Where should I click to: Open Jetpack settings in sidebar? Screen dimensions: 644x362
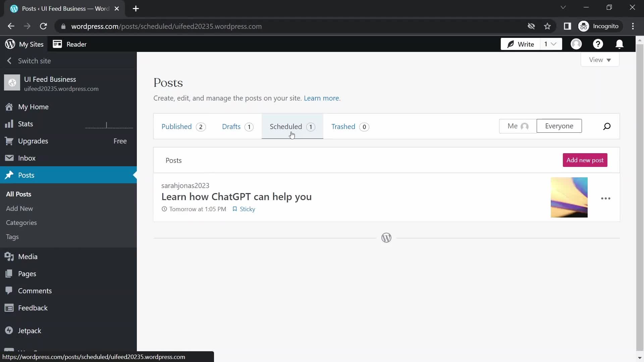click(30, 330)
